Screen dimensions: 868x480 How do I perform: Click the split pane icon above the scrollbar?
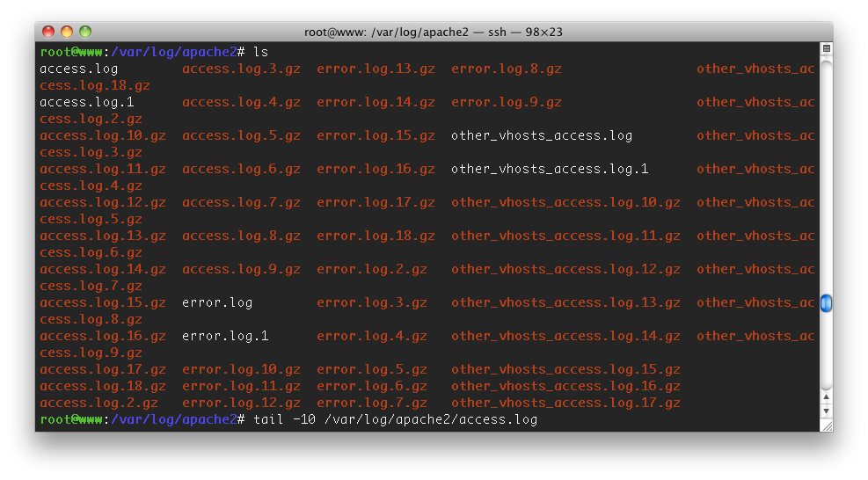[827, 48]
